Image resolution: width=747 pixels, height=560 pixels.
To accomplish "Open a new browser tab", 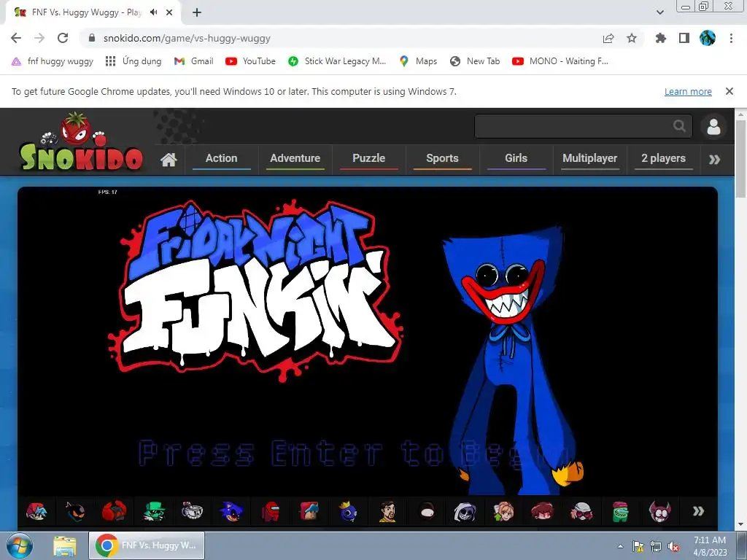I will click(197, 12).
